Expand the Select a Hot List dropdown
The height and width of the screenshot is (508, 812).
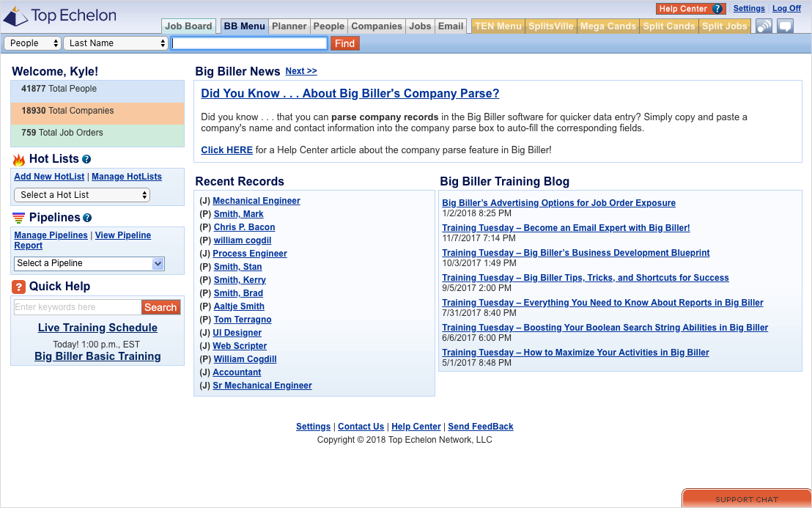click(82, 195)
